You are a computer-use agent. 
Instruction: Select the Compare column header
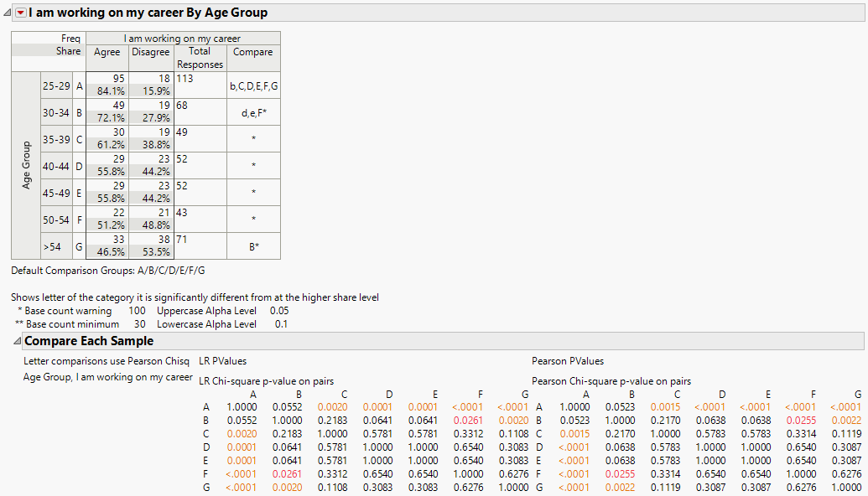[x=252, y=52]
